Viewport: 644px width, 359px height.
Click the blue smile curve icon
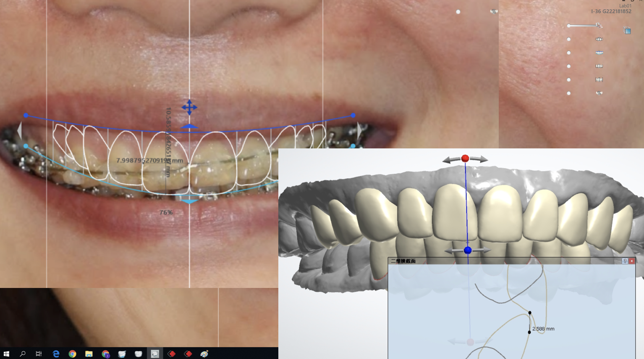[599, 53]
